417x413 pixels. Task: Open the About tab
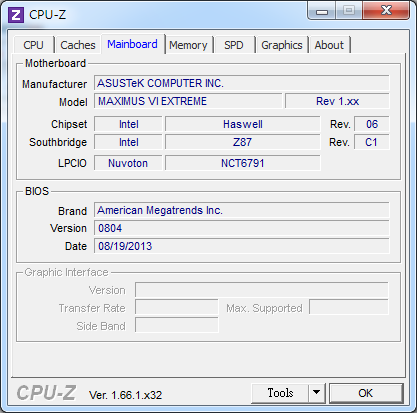pos(329,45)
